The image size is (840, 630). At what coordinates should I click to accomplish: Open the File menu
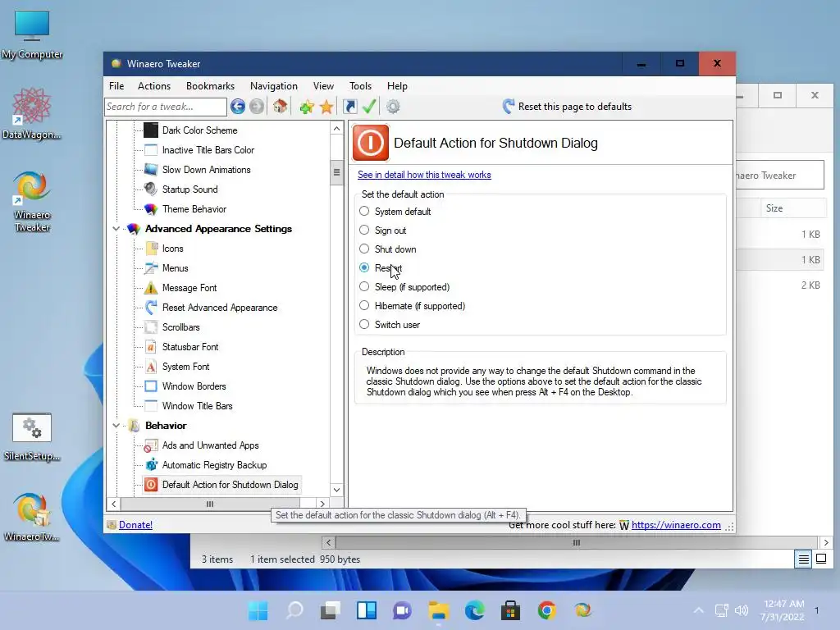tap(116, 85)
